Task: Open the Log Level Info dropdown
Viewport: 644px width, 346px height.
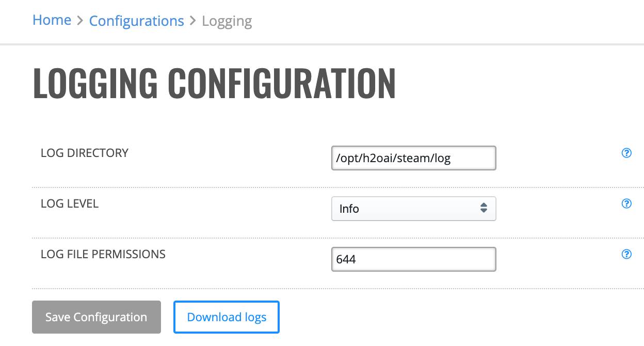Action: tap(413, 209)
